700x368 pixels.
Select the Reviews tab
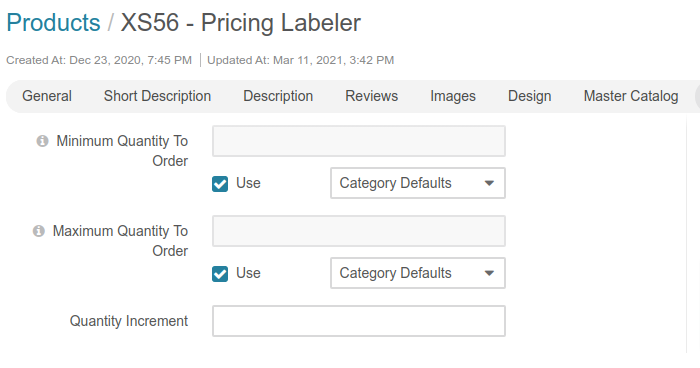coord(371,96)
